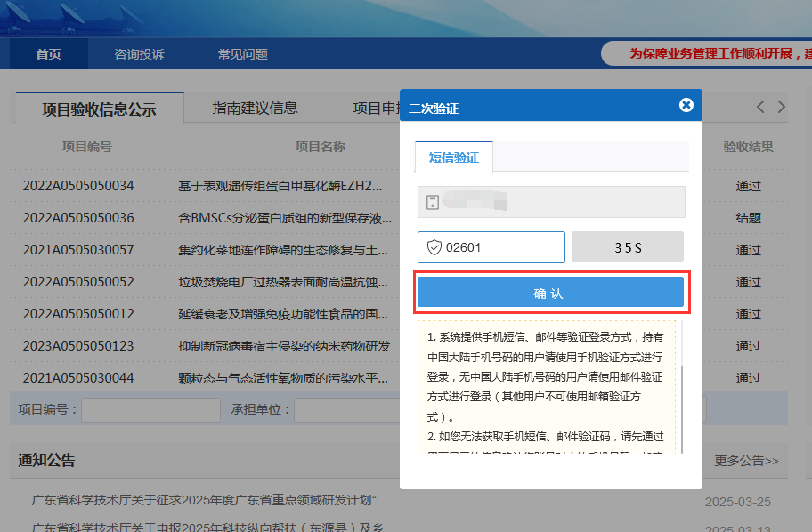Click the shield icon in verification code field
Image resolution: width=812 pixels, height=532 pixels.
434,247
